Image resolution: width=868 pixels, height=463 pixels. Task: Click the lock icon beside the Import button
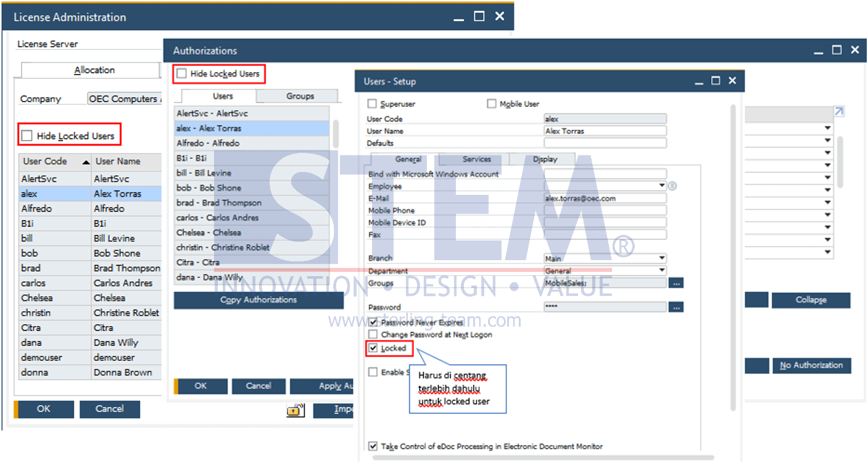pos(296,410)
